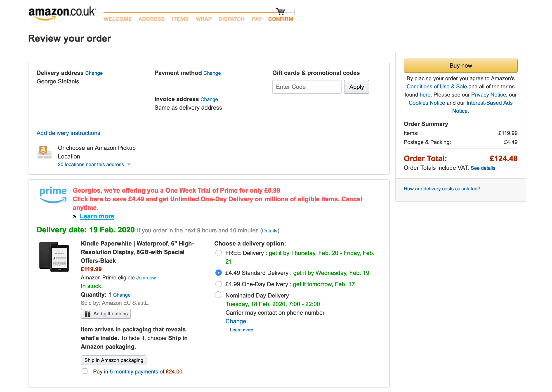Click the Order Total £124.48 amount
Screen dimensions: 552x392
(503, 158)
